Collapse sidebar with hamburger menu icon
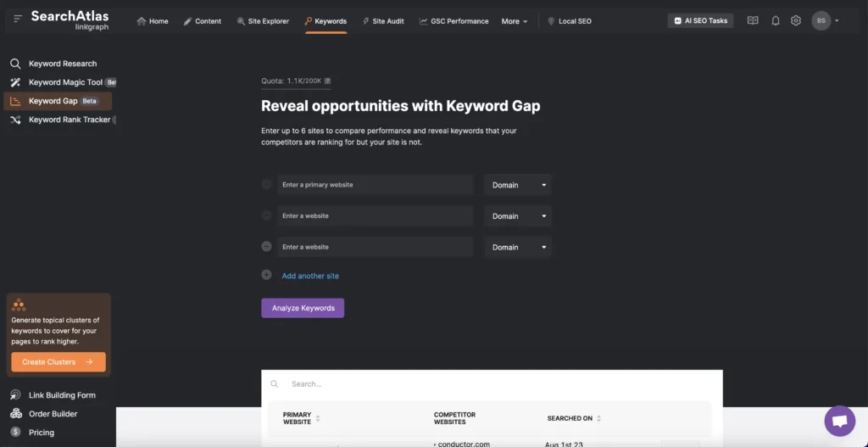The width and height of the screenshot is (868, 447). point(18,19)
